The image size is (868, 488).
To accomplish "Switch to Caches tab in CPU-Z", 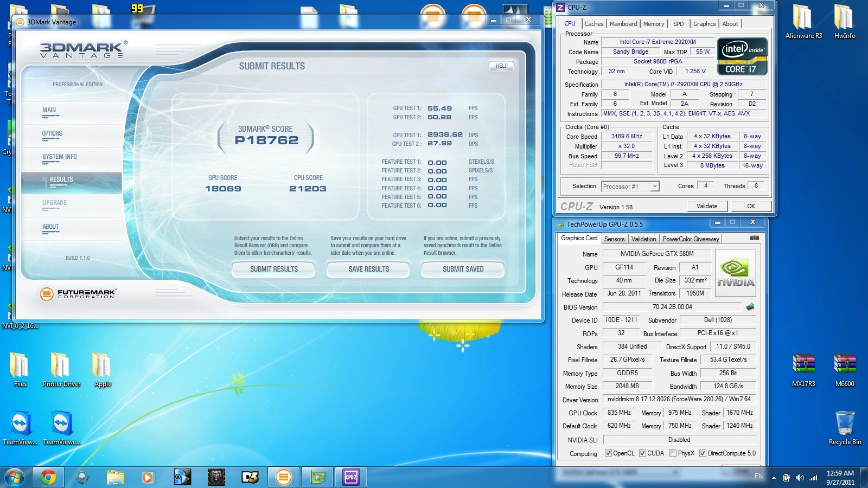I will (x=593, y=24).
